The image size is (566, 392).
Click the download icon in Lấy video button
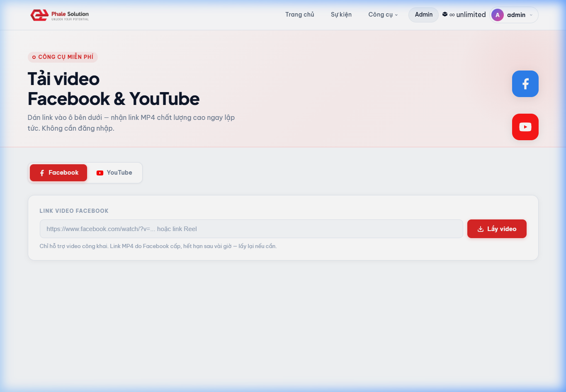pyautogui.click(x=481, y=229)
